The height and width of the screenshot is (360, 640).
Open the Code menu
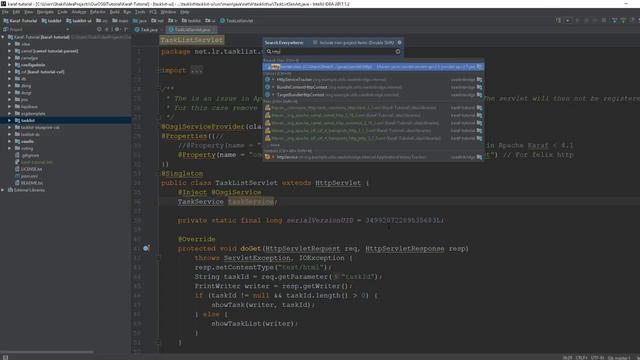[62, 12]
